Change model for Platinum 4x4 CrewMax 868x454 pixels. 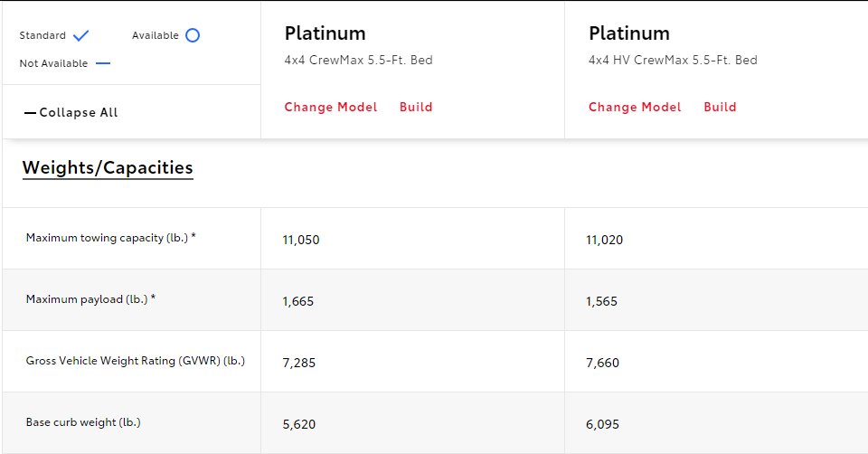click(331, 107)
